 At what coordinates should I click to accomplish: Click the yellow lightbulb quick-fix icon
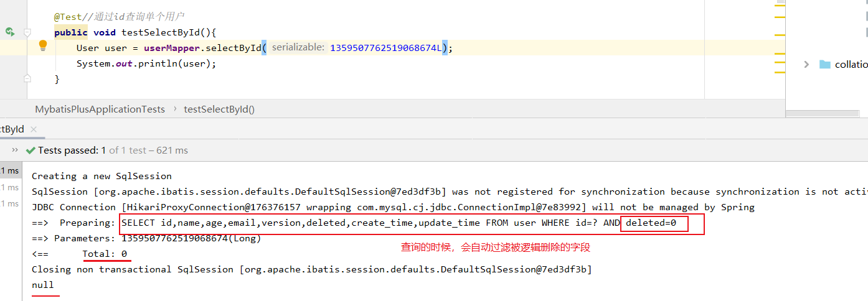pos(43,45)
